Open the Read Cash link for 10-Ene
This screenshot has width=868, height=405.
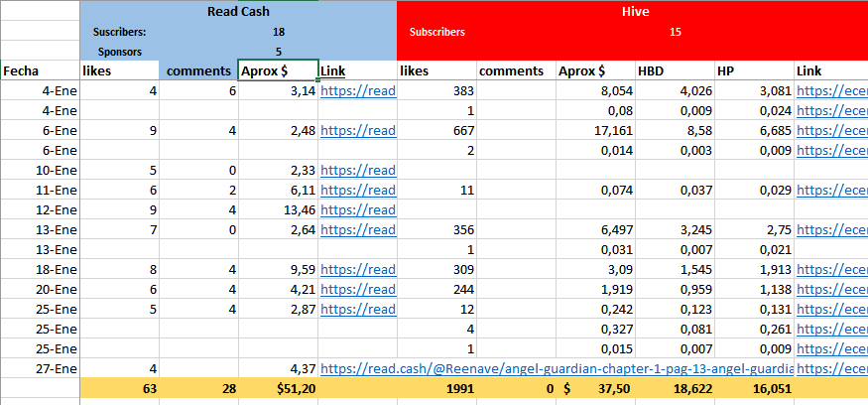tap(358, 170)
